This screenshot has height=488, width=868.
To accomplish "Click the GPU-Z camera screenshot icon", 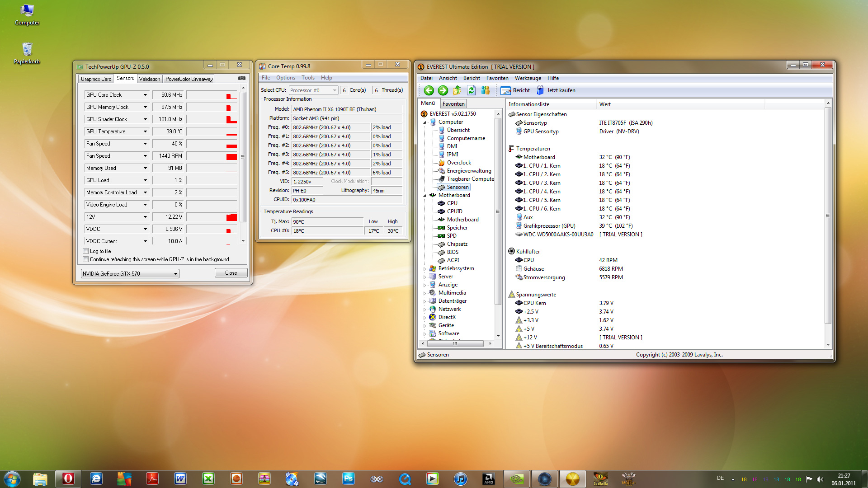I will [242, 78].
